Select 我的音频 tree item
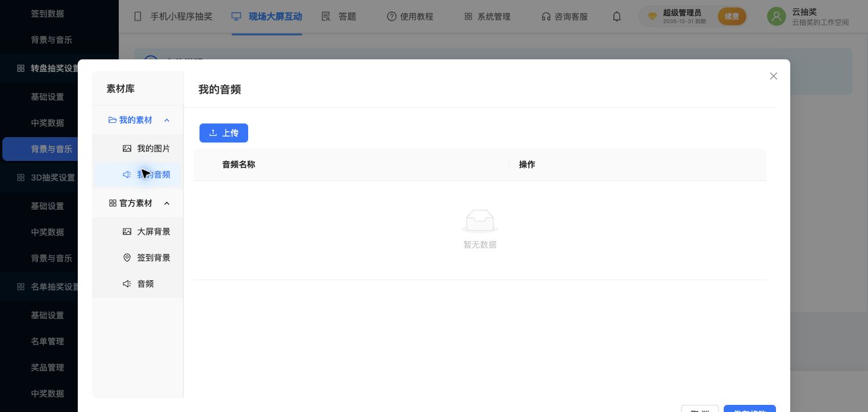 pos(138,175)
